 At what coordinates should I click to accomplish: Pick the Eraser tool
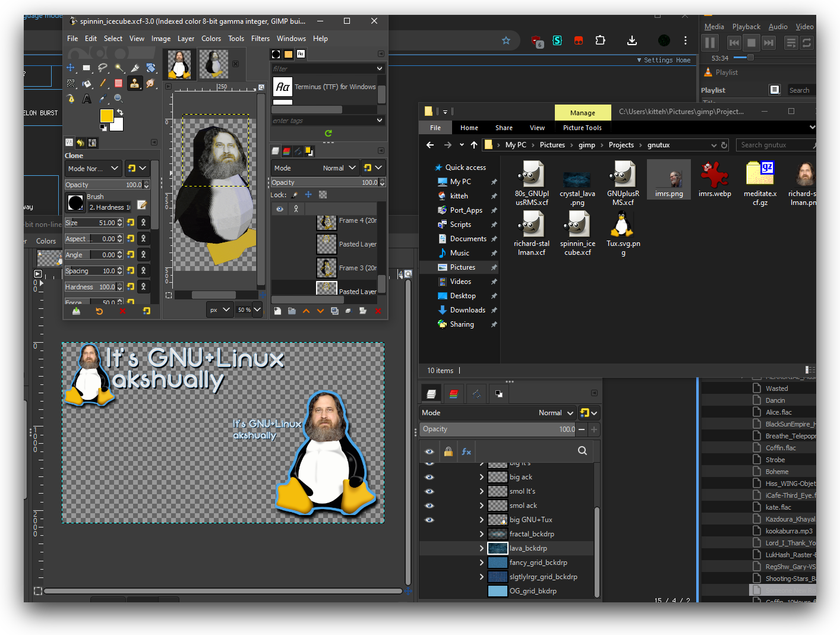tap(119, 83)
